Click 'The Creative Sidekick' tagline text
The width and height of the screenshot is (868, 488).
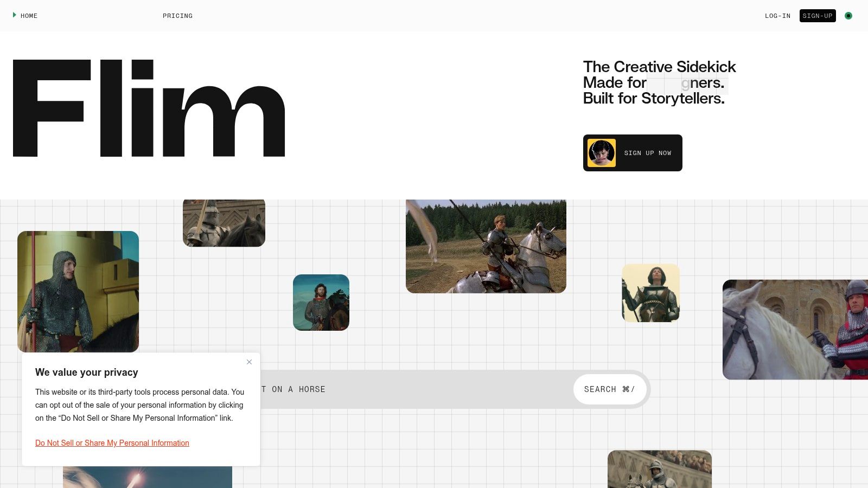659,67
